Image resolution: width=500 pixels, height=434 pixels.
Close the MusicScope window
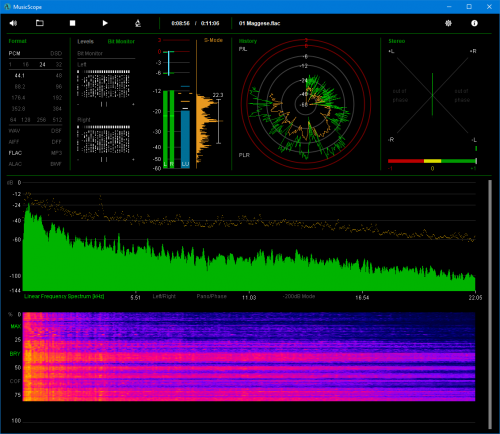pyautogui.click(x=489, y=7)
